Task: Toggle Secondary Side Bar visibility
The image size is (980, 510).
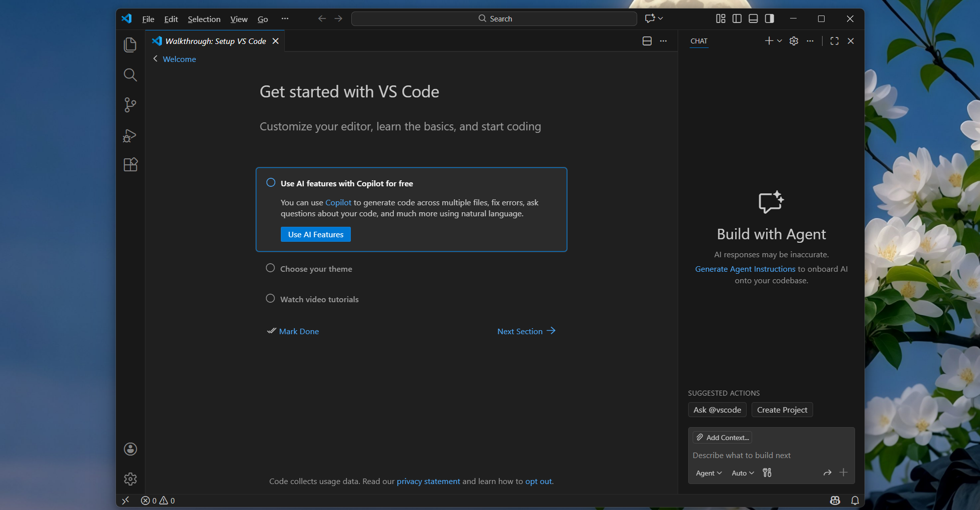Action: point(770,18)
